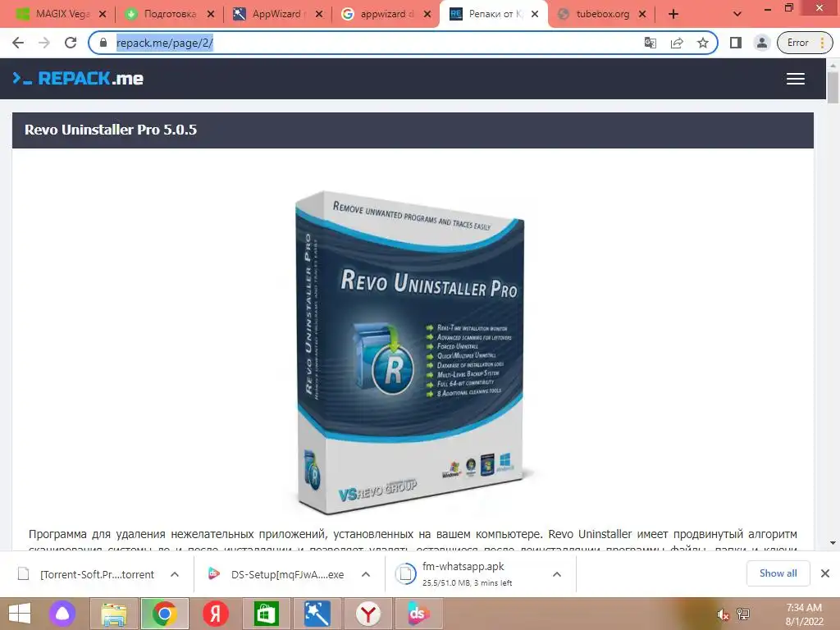The image size is (840, 630).
Task: Close the Подготовка tab
Action: tap(211, 14)
